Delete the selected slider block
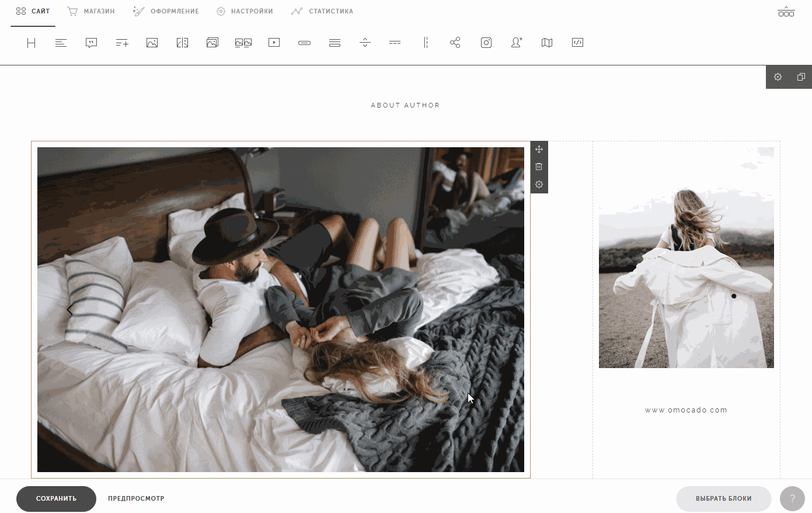The height and width of the screenshot is (513, 812). [x=539, y=167]
